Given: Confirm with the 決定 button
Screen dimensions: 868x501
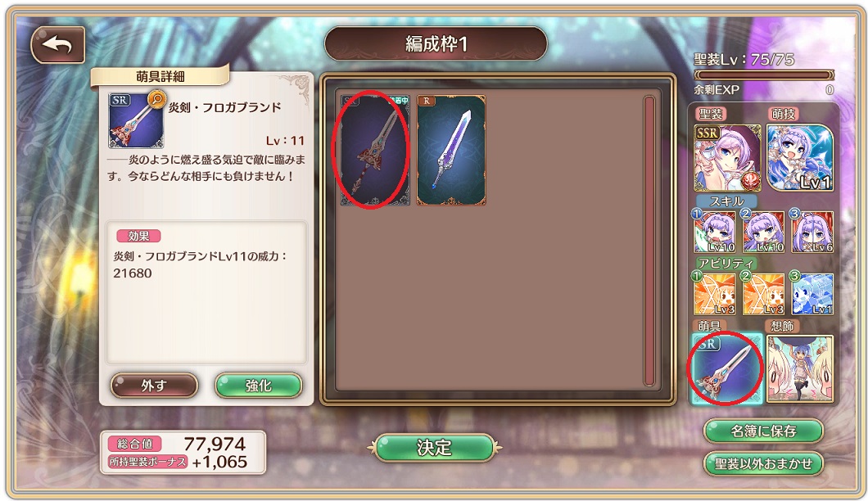Looking at the screenshot, I should [x=435, y=447].
